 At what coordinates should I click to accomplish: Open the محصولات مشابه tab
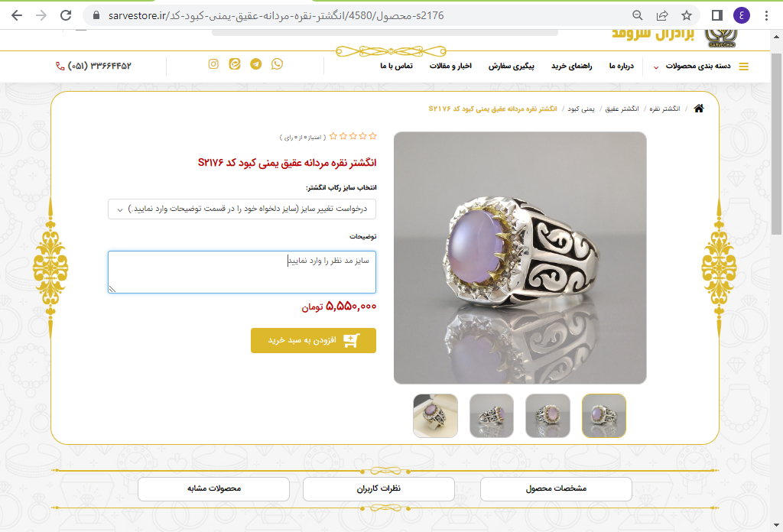pyautogui.click(x=214, y=488)
